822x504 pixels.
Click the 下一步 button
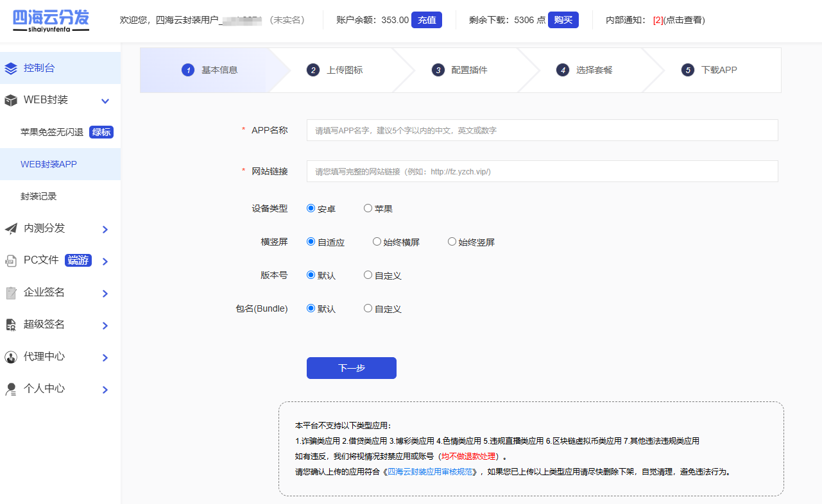(352, 368)
